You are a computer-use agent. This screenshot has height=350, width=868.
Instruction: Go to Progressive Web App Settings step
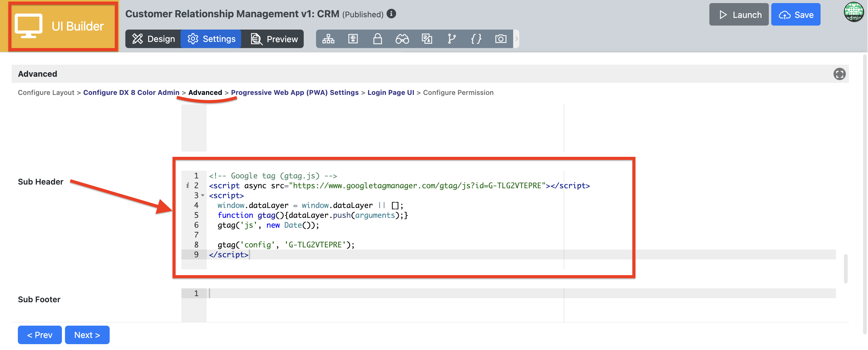pos(294,92)
